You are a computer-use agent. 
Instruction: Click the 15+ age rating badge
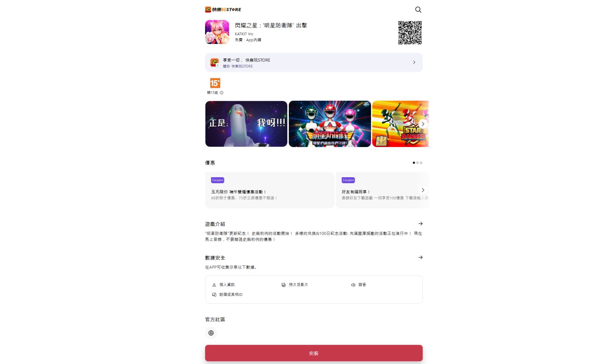click(x=215, y=83)
